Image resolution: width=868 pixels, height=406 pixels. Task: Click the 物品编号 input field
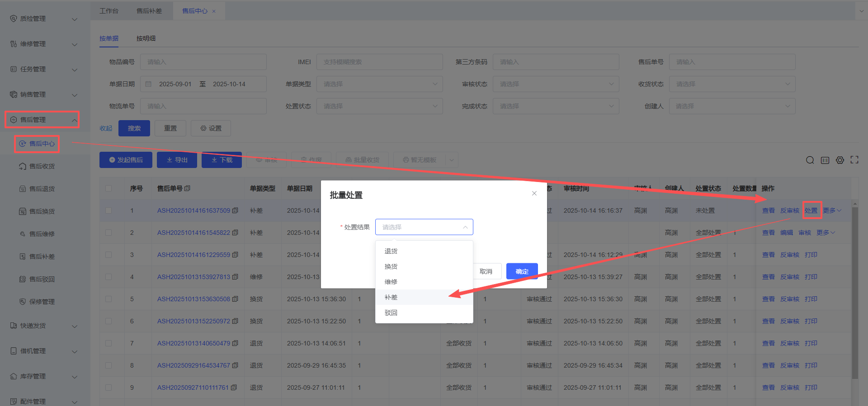pyautogui.click(x=203, y=62)
